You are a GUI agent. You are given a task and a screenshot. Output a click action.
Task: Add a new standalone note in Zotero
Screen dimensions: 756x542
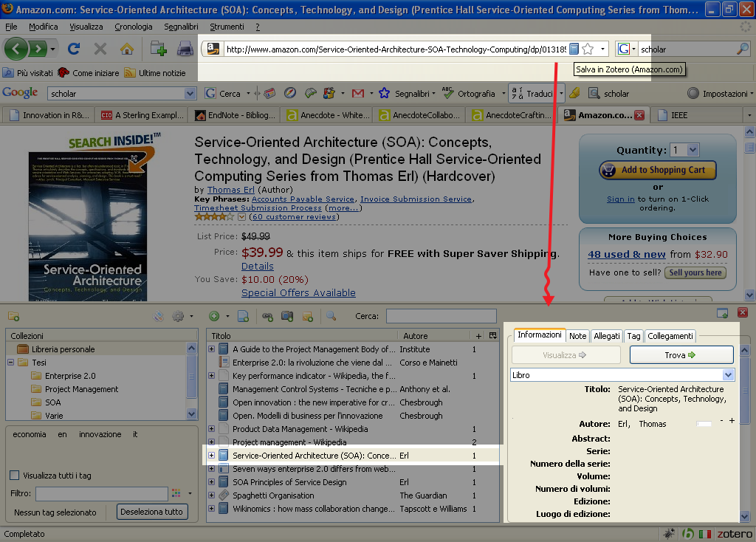(x=308, y=316)
